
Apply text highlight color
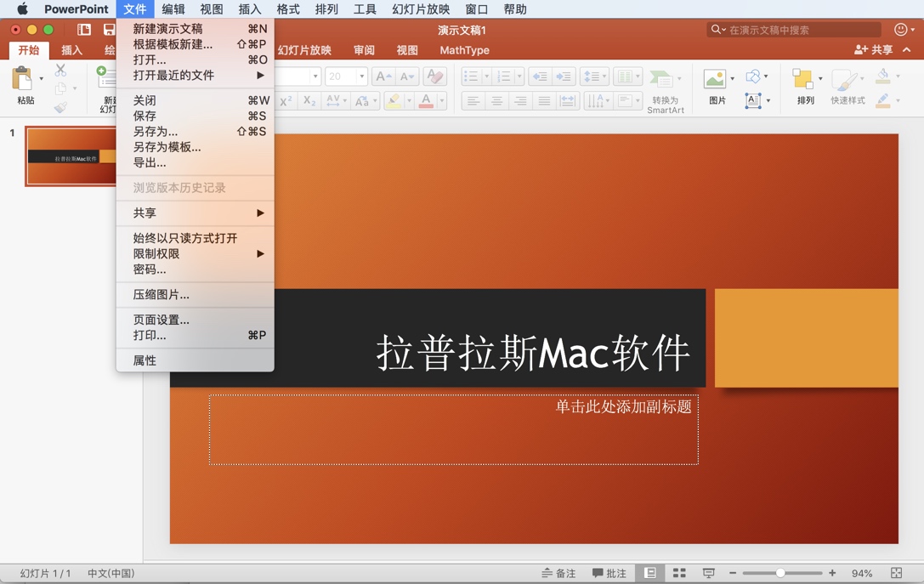(x=394, y=99)
